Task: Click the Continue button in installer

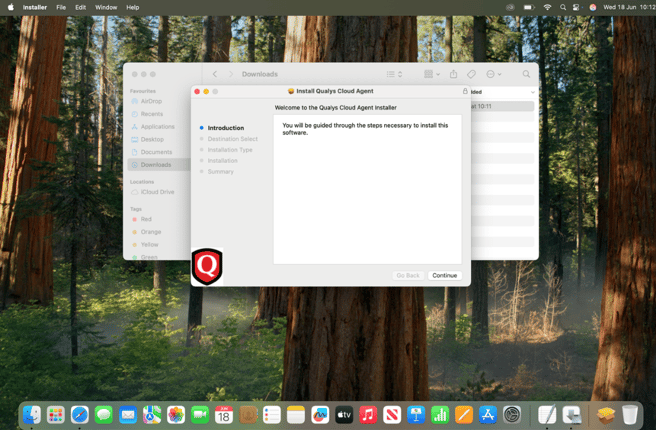Action: tap(444, 275)
